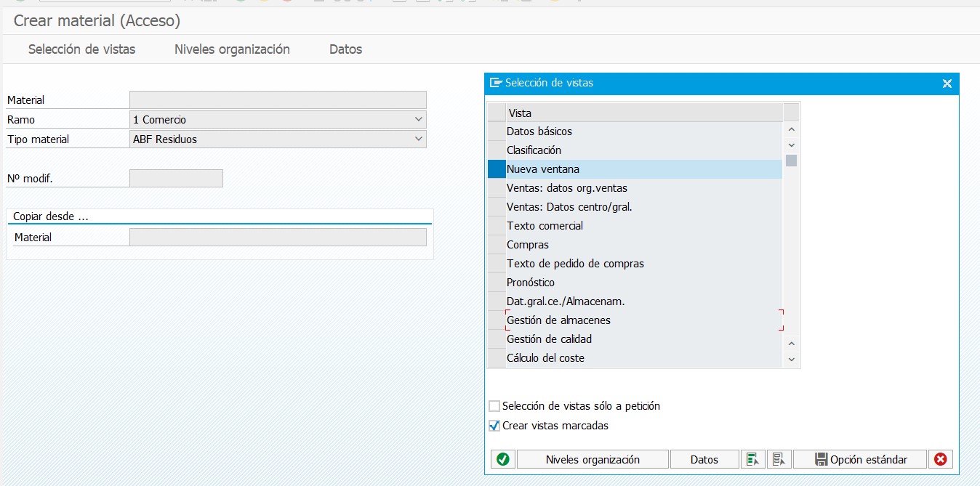
Task: Select the Datos básicos row text
Action: coord(539,131)
